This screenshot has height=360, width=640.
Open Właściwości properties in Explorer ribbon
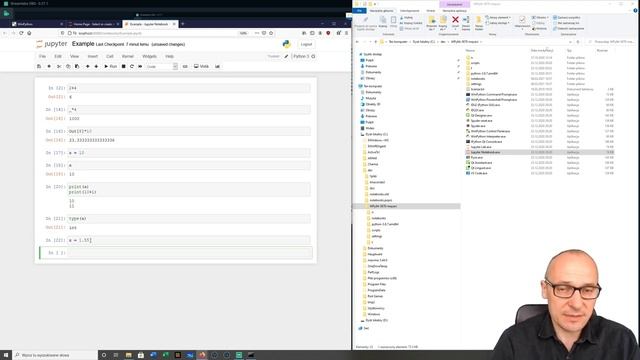coord(522,22)
